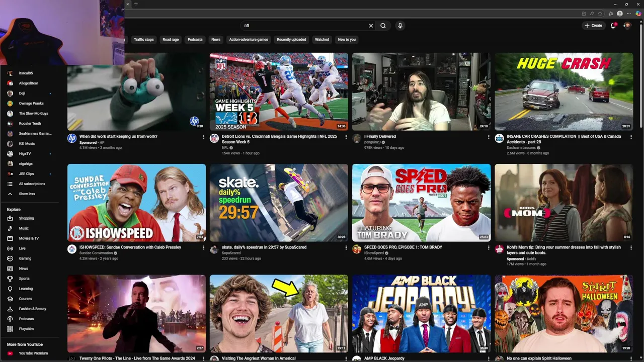
Task: Select the Traffic stops filter chip
Action: tap(144, 39)
